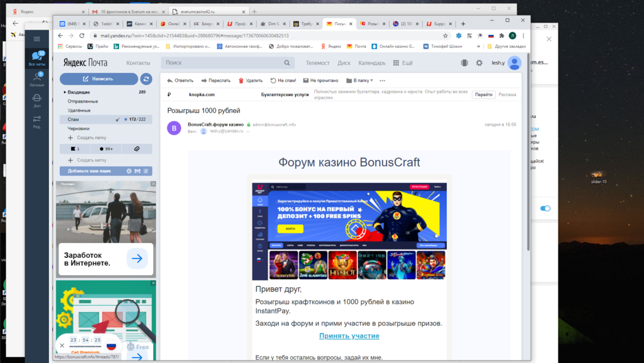644x363 pixels.
Task: Click Создать метку link
Action: 87,160
